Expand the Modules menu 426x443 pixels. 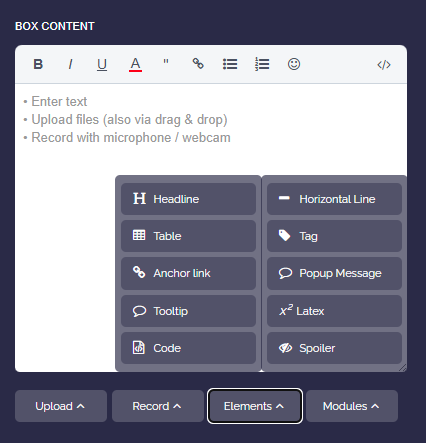point(352,406)
